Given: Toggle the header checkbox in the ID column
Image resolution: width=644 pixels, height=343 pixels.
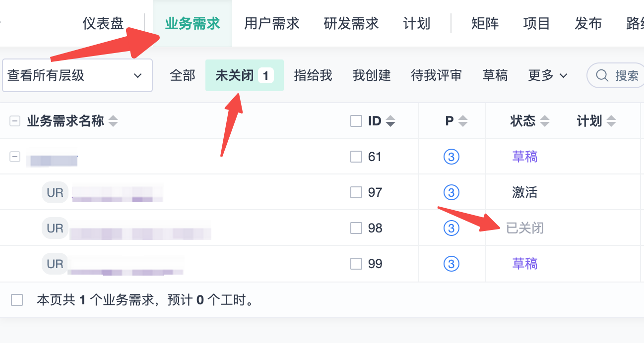Looking at the screenshot, I should [x=356, y=121].
